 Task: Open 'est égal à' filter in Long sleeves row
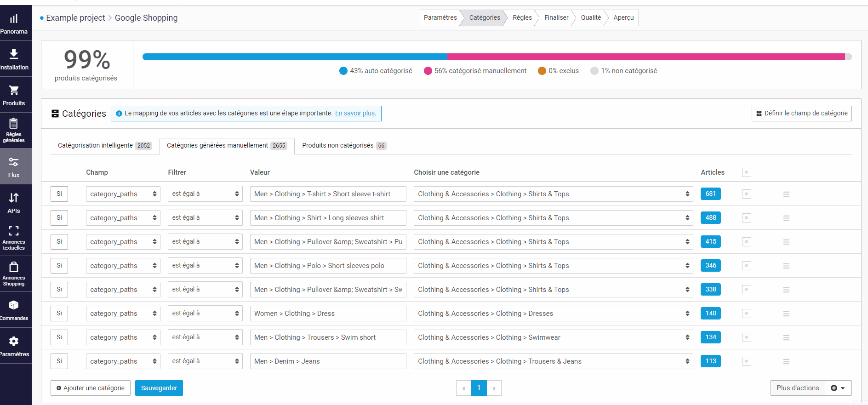(x=205, y=218)
